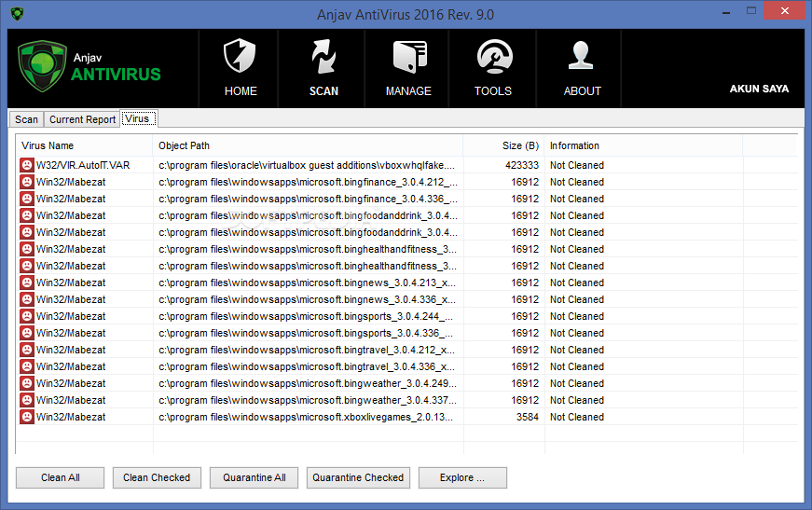812x510 pixels.
Task: Minimize the Anjav AntiVirus window
Action: 726,11
